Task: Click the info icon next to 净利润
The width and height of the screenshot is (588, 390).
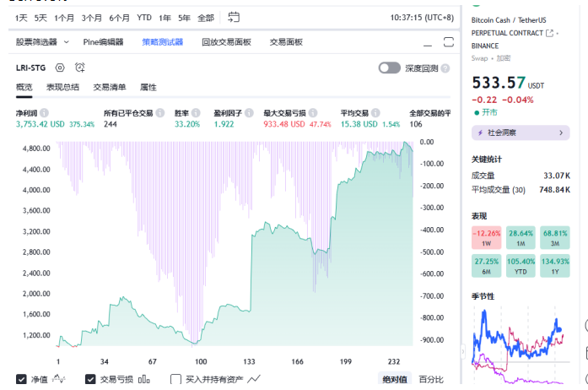Action: click(x=45, y=112)
